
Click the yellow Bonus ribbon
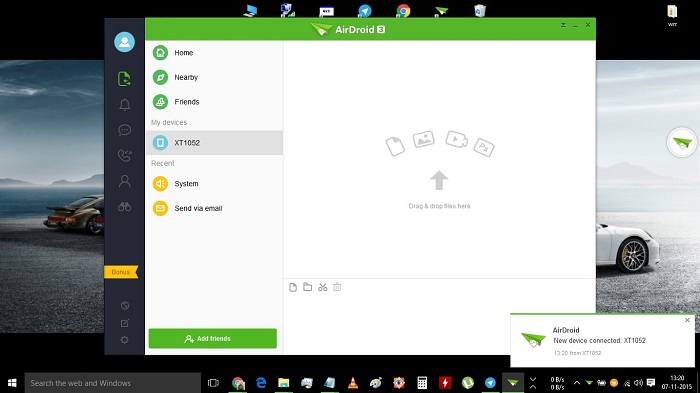coord(121,272)
